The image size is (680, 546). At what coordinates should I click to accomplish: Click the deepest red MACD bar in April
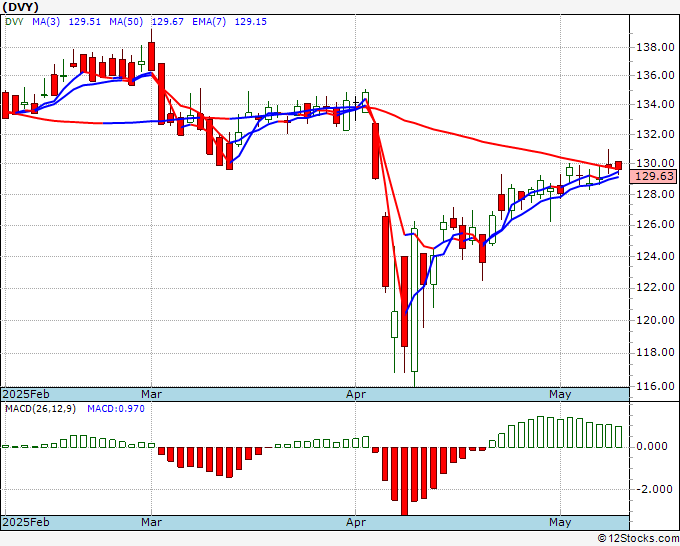click(405, 481)
